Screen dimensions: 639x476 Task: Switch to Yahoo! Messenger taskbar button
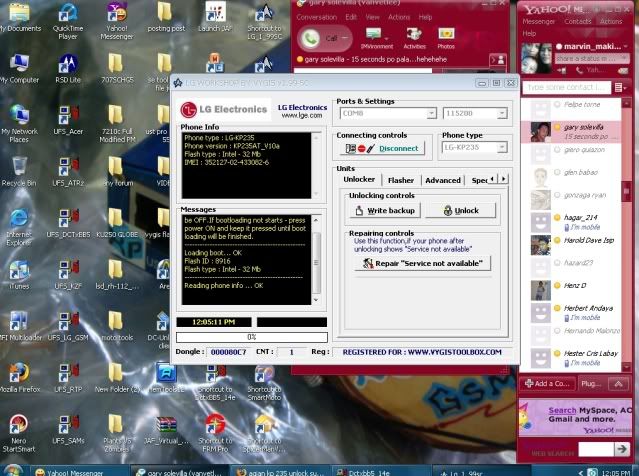79,472
